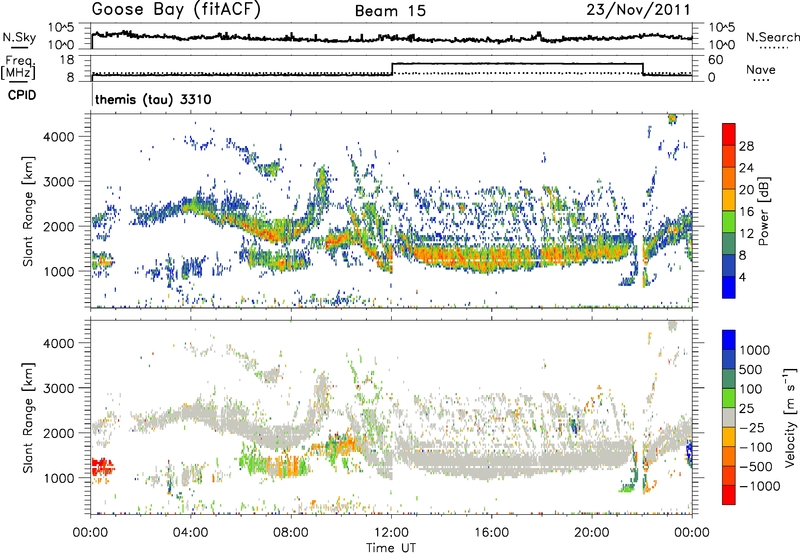
Task: Click the '00:00' tick at axis start
Action: [91, 533]
